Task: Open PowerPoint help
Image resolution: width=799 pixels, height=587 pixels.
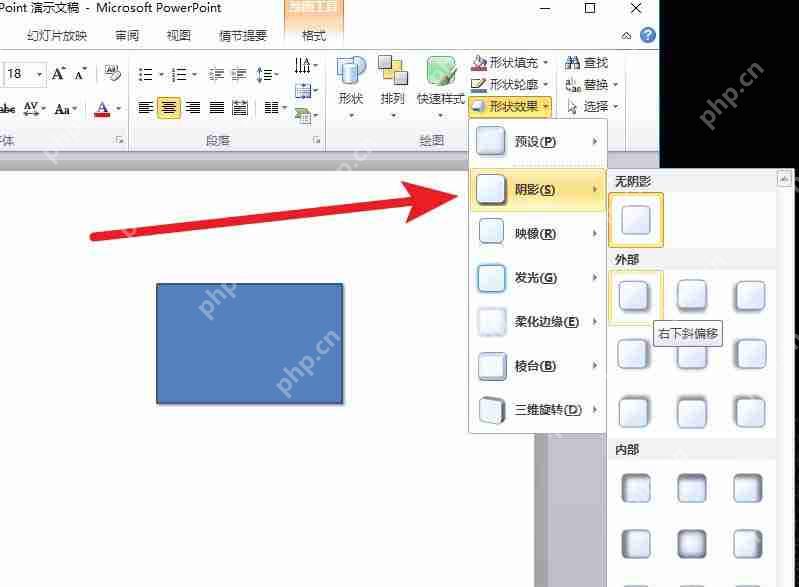Action: point(648,35)
